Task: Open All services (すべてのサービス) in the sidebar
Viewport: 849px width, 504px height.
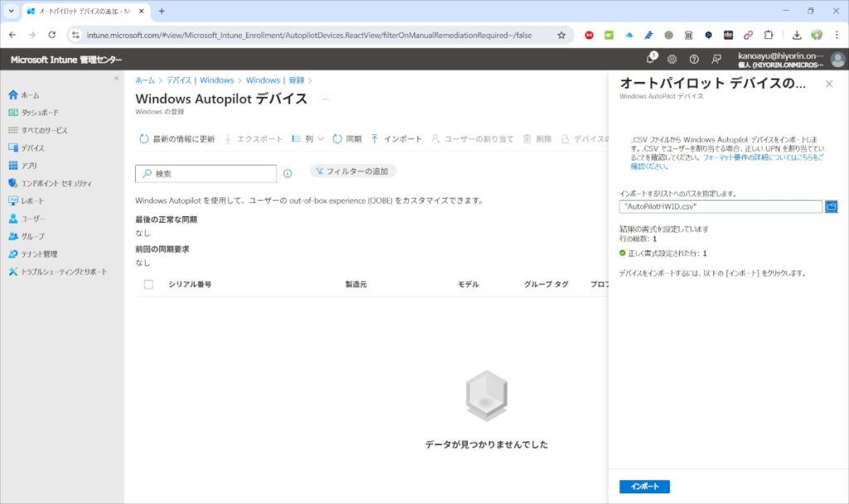Action: pyautogui.click(x=37, y=130)
